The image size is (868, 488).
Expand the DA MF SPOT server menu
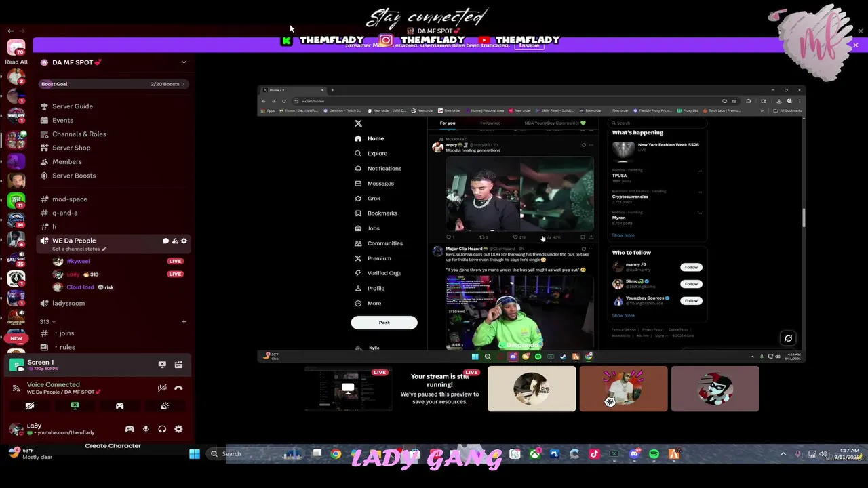(184, 62)
